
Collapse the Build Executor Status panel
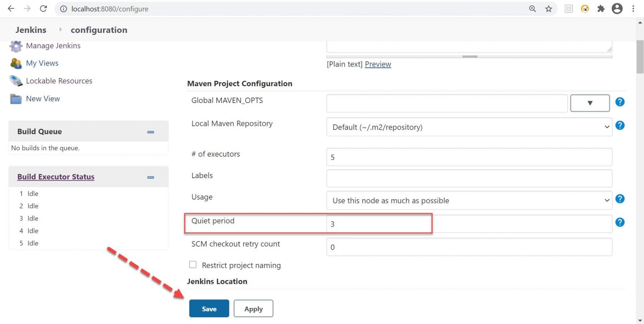pos(150,177)
